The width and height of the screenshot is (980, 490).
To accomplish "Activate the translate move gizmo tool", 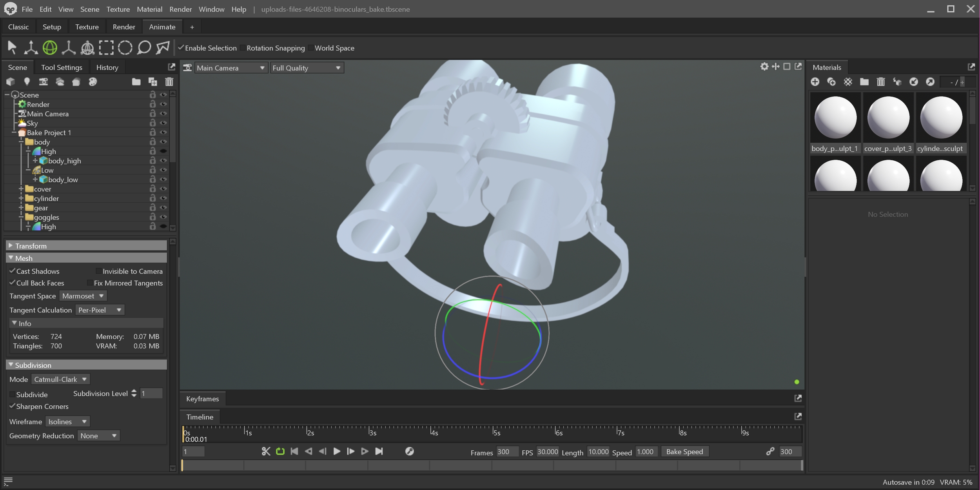I will (31, 48).
